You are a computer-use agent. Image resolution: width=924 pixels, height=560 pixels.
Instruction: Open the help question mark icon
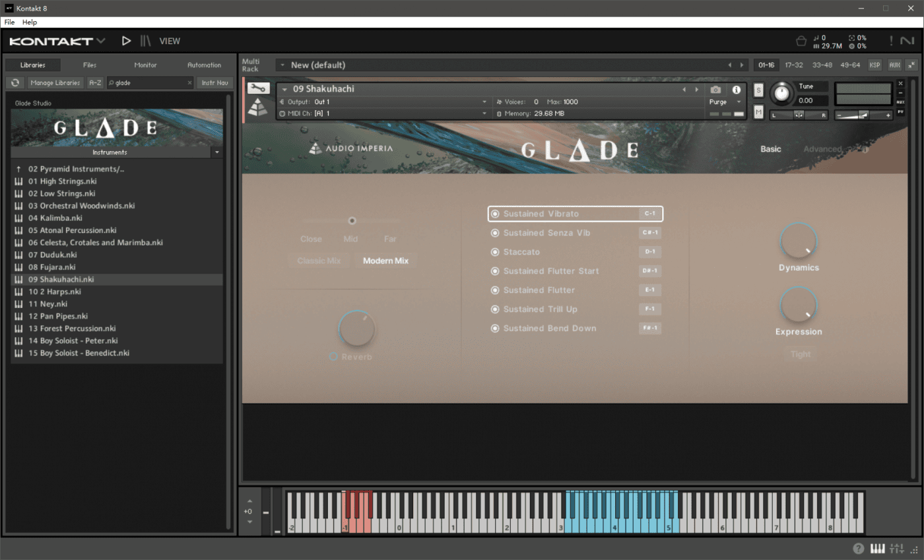[858, 548]
